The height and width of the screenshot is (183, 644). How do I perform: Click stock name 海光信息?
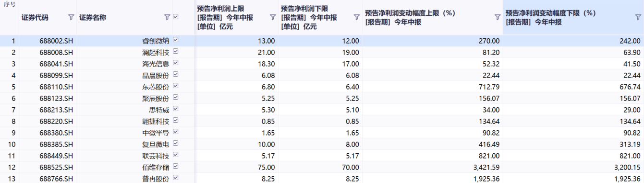click(156, 64)
